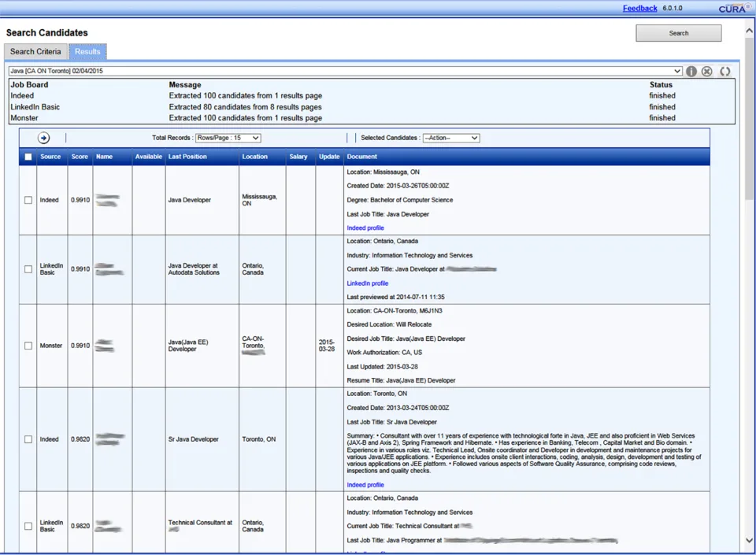Click the Monster job board row
The image size is (756, 555).
(372, 118)
